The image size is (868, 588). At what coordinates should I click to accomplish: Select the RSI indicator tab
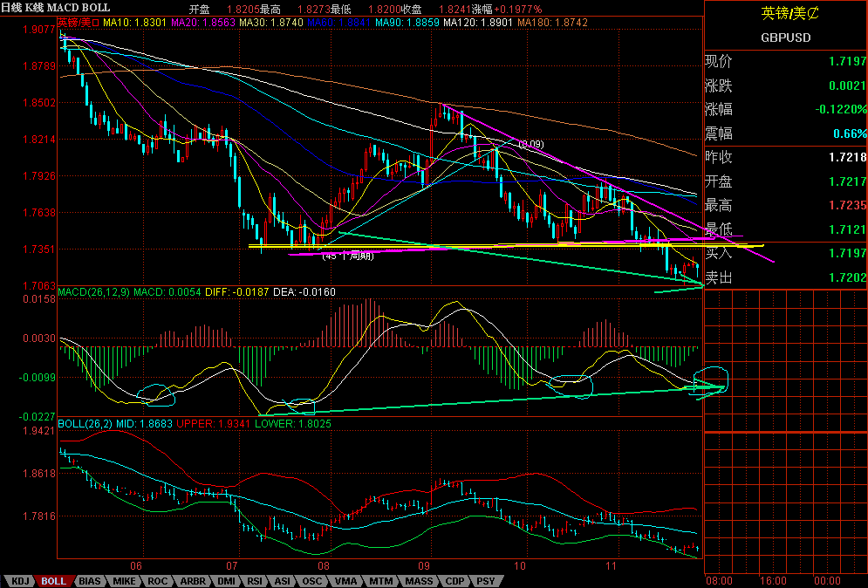(255, 581)
